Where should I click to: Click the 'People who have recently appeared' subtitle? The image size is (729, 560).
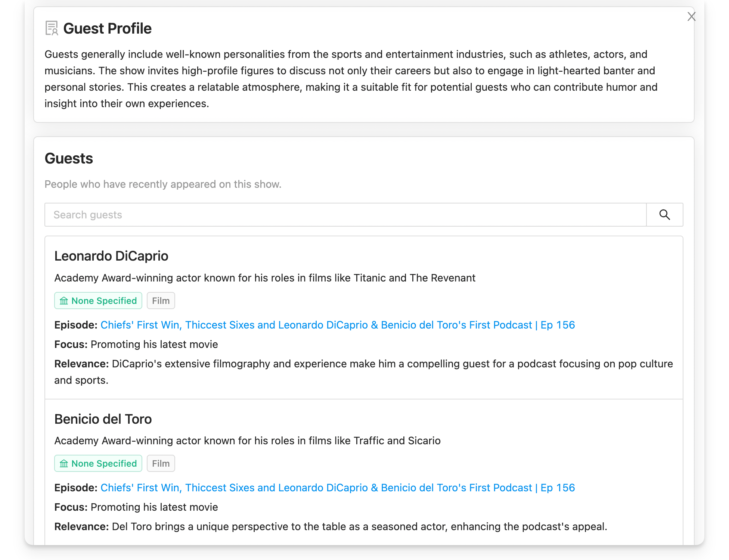point(163,184)
